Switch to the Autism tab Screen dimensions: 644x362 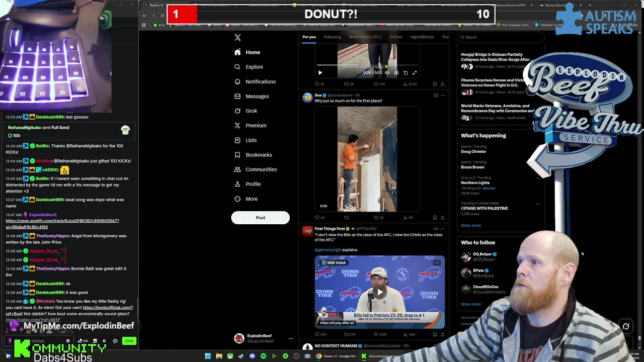tap(395, 37)
